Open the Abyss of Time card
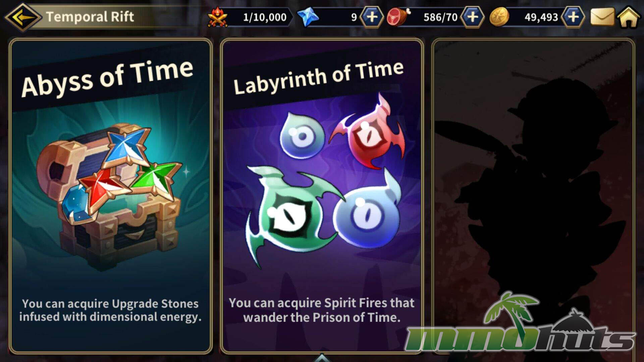644x362 pixels. click(111, 196)
